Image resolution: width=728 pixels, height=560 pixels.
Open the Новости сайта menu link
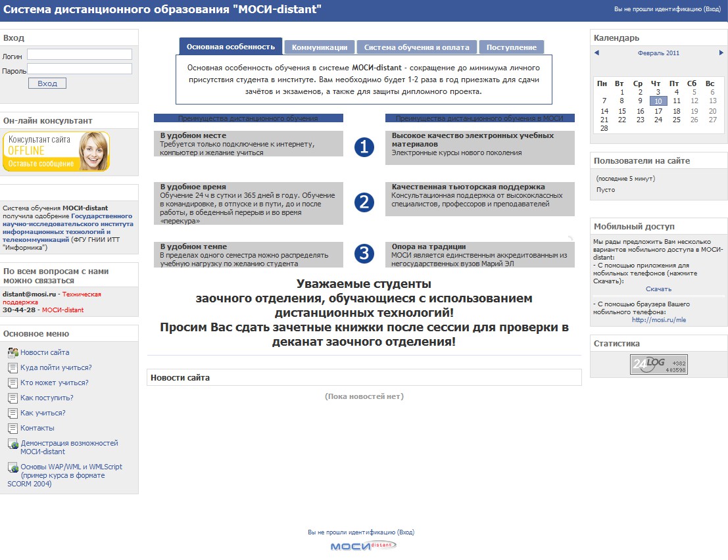click(45, 352)
